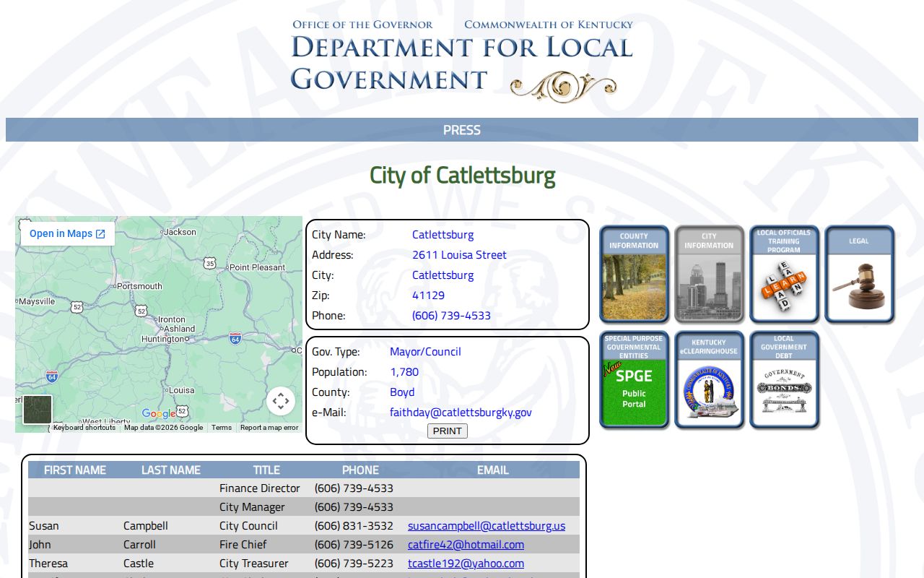Image resolution: width=924 pixels, height=578 pixels.
Task: Open the Kentucky eClearinghouse tile
Action: [709, 379]
